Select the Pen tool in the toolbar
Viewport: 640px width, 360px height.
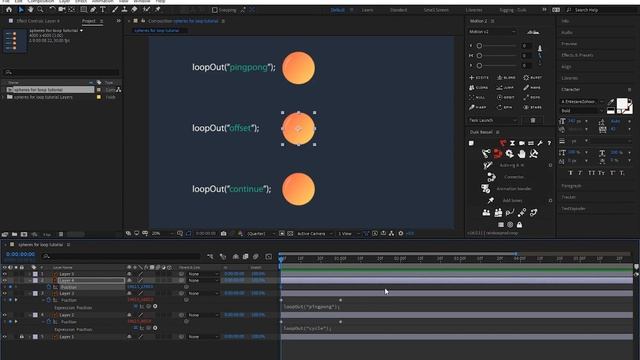93,9
